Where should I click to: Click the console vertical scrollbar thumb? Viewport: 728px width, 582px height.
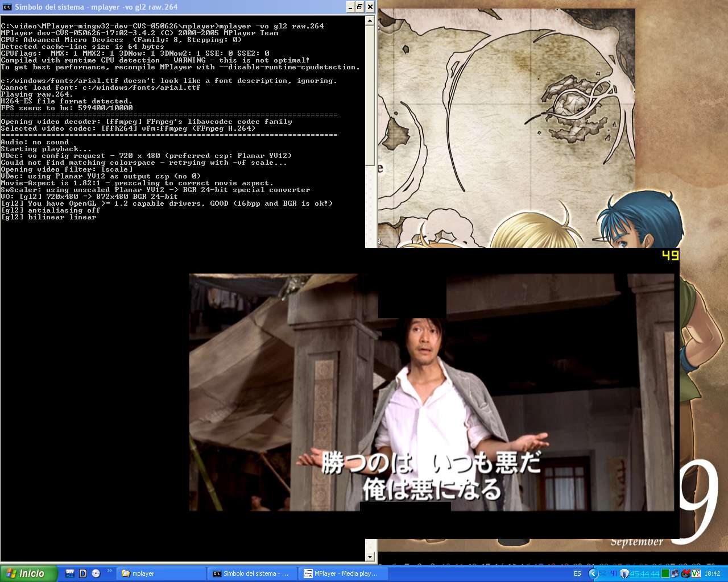(370, 95)
